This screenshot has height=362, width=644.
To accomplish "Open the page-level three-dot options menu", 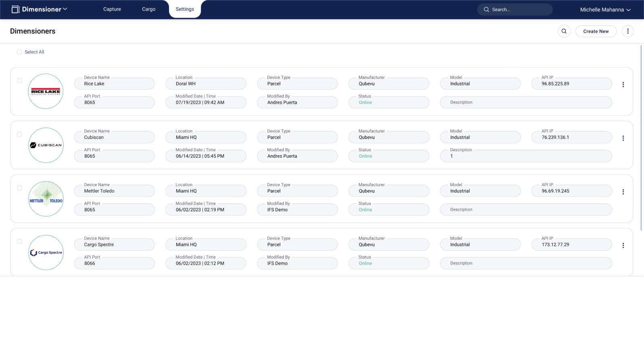I will pyautogui.click(x=627, y=31).
